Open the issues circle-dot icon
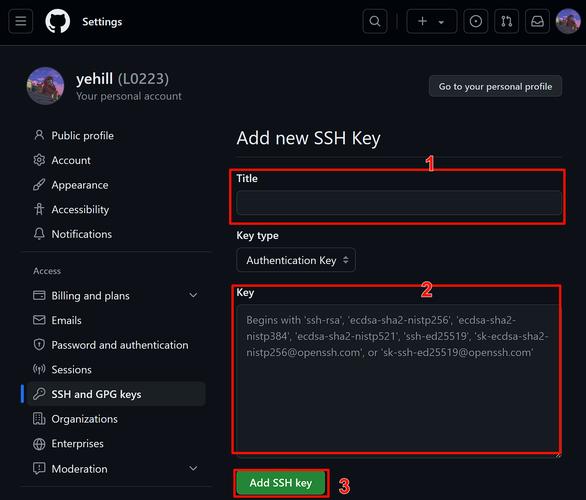The width and height of the screenshot is (586, 500). point(475,21)
